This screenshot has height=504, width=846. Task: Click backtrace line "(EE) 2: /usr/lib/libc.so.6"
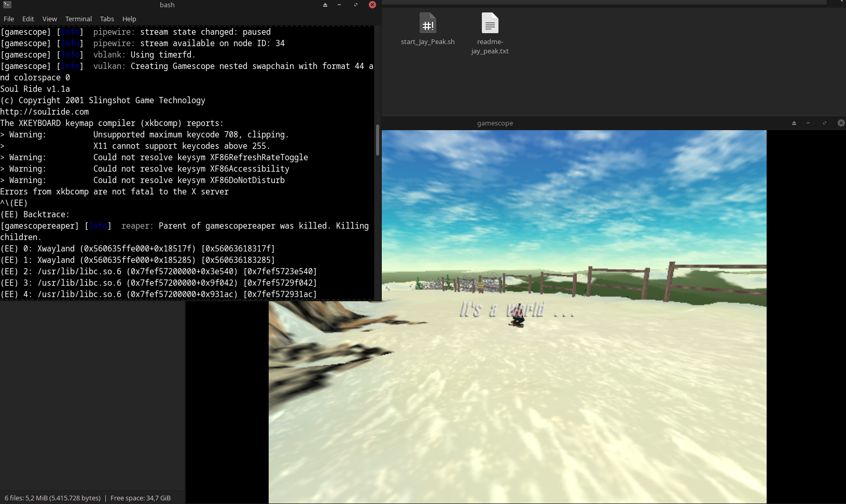coord(159,271)
